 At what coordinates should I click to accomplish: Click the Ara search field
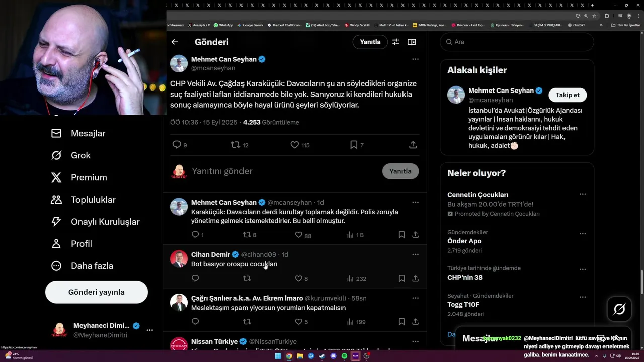click(x=517, y=42)
